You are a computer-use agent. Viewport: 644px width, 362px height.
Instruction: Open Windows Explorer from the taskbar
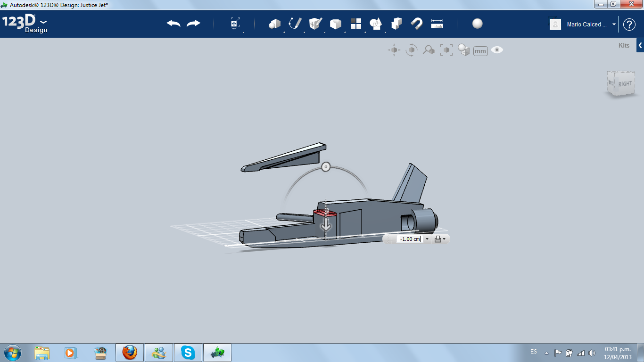[x=42, y=353]
